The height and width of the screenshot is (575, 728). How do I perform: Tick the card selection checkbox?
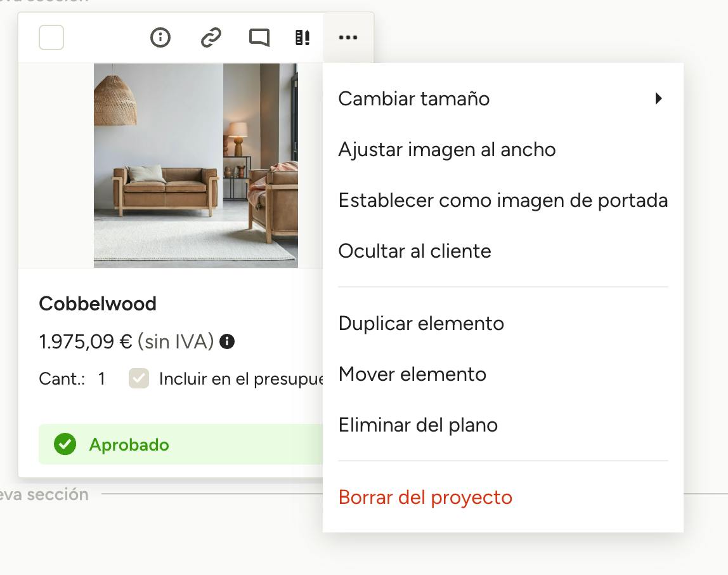coord(51,37)
